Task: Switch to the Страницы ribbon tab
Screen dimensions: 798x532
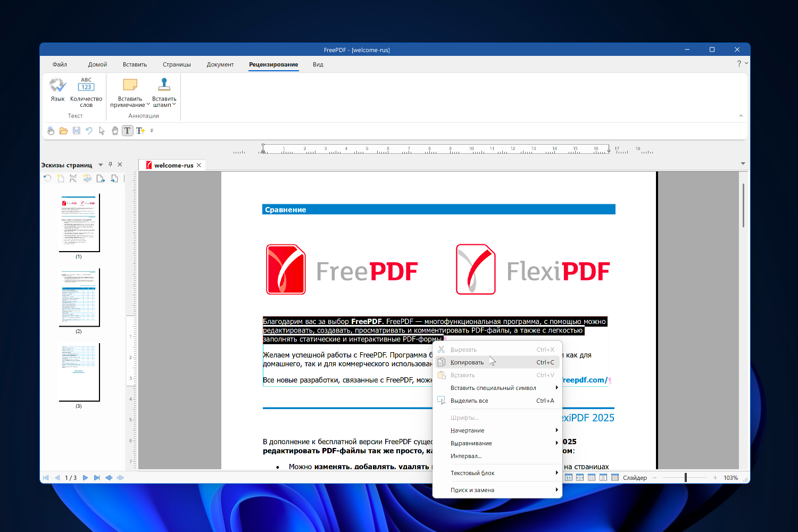Action: tap(177, 64)
